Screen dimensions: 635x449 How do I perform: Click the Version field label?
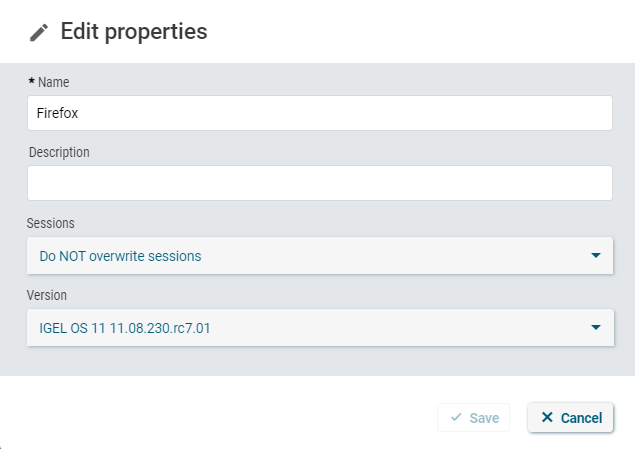pos(47,295)
